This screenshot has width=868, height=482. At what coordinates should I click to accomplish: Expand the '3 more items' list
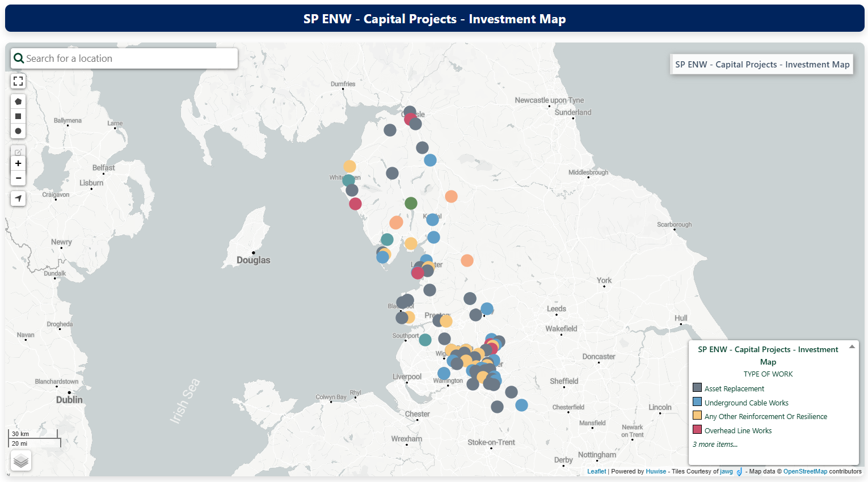pyautogui.click(x=715, y=444)
